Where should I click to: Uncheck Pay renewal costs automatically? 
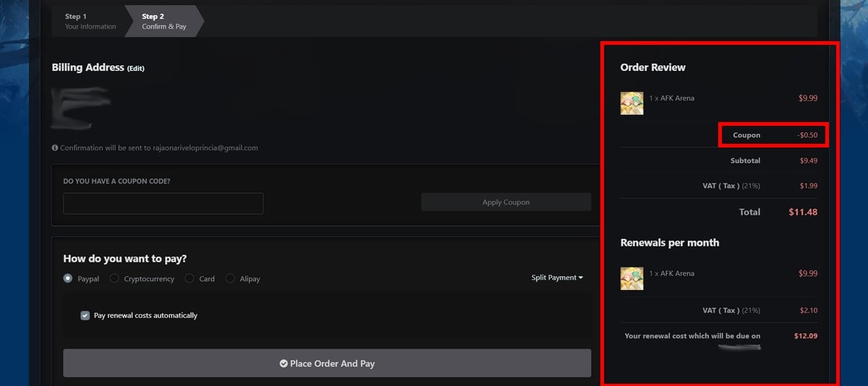85,315
